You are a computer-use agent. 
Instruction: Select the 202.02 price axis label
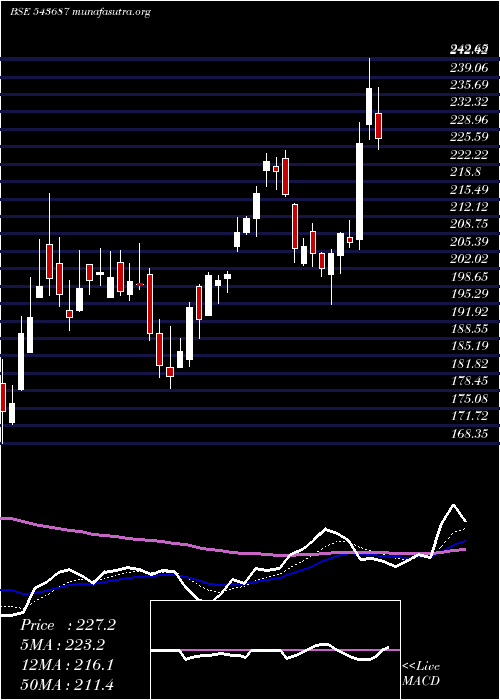click(x=470, y=259)
